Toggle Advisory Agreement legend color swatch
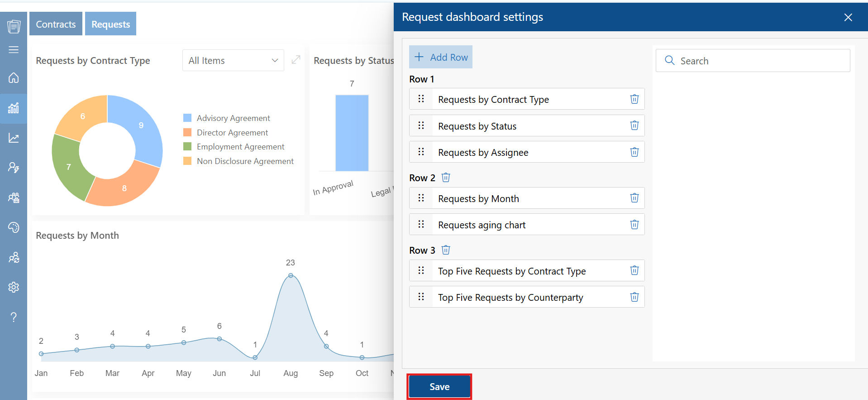868x400 pixels. coord(187,118)
